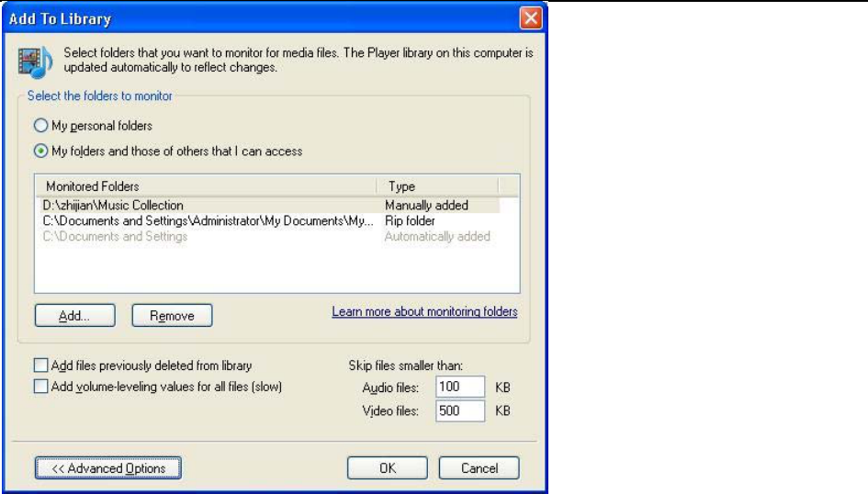Dismiss dialog with Cancel button
The width and height of the screenshot is (868, 494).
tap(479, 468)
